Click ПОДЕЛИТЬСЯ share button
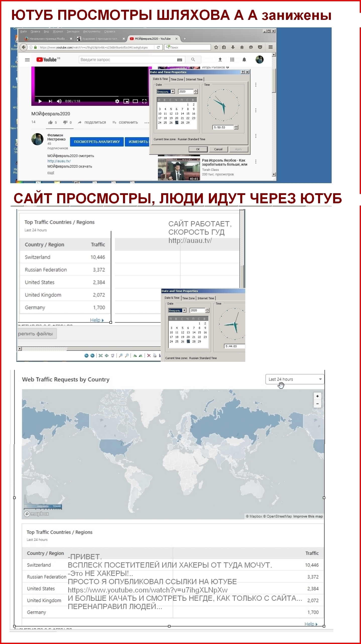The height and width of the screenshot is (644, 361). point(92,122)
